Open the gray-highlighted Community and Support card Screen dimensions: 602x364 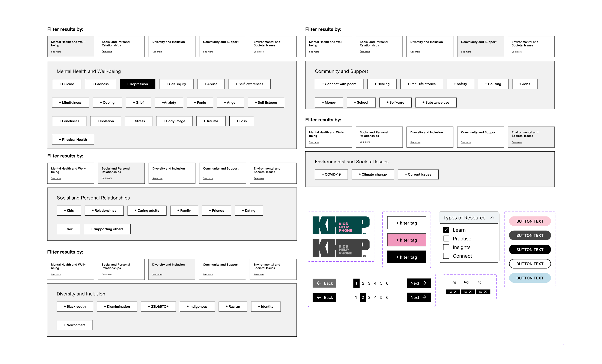(481, 47)
